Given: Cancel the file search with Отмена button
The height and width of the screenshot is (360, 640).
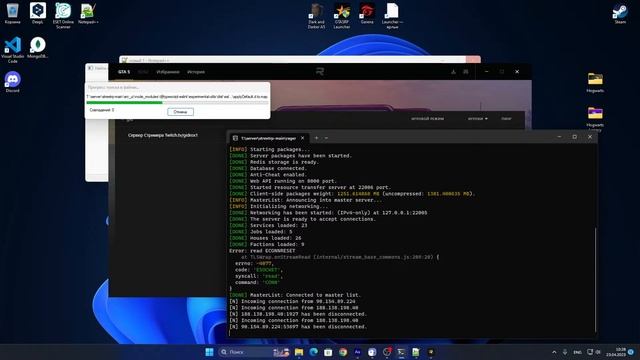Looking at the screenshot, I should point(180,112).
